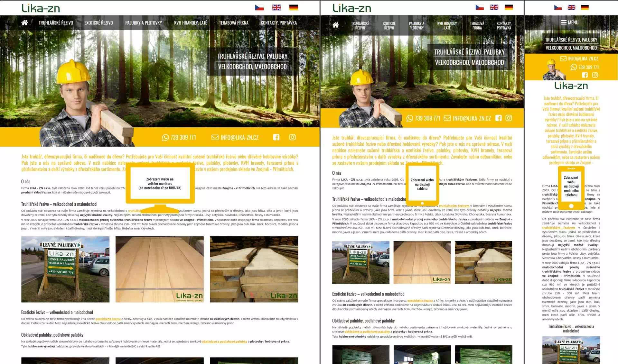The image size is (618, 364).
Task: Switch to English via desktop layout UK flag
Action: click(x=276, y=7)
